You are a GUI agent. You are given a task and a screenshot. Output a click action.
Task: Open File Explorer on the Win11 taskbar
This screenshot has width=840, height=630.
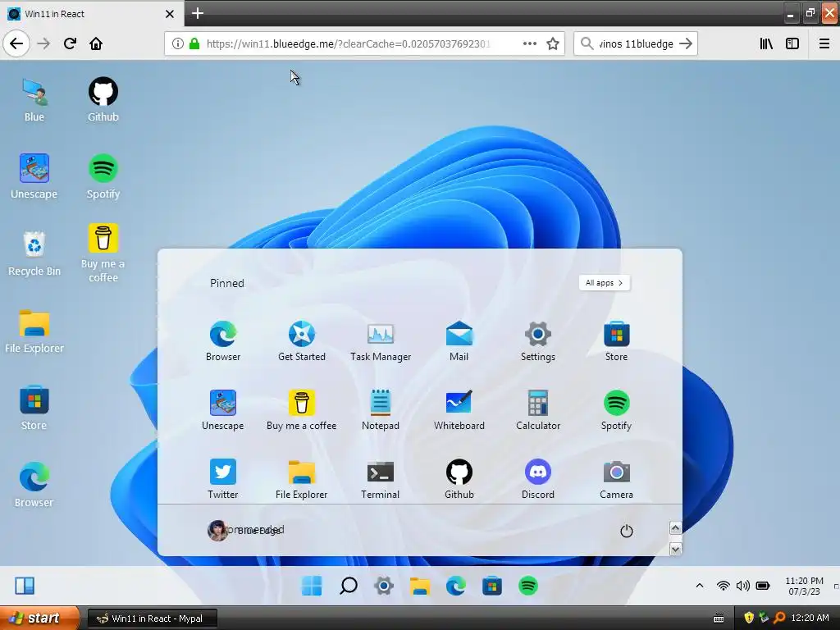point(419,586)
